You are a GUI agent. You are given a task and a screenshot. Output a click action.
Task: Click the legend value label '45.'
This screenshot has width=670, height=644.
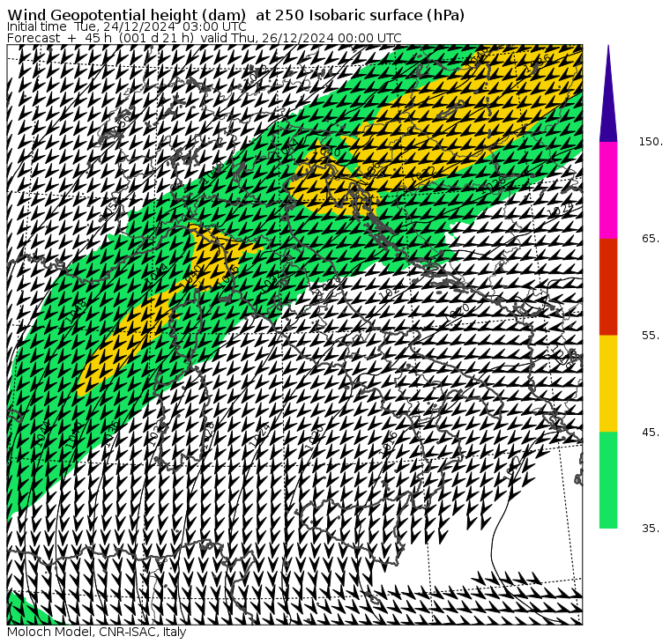tap(651, 433)
